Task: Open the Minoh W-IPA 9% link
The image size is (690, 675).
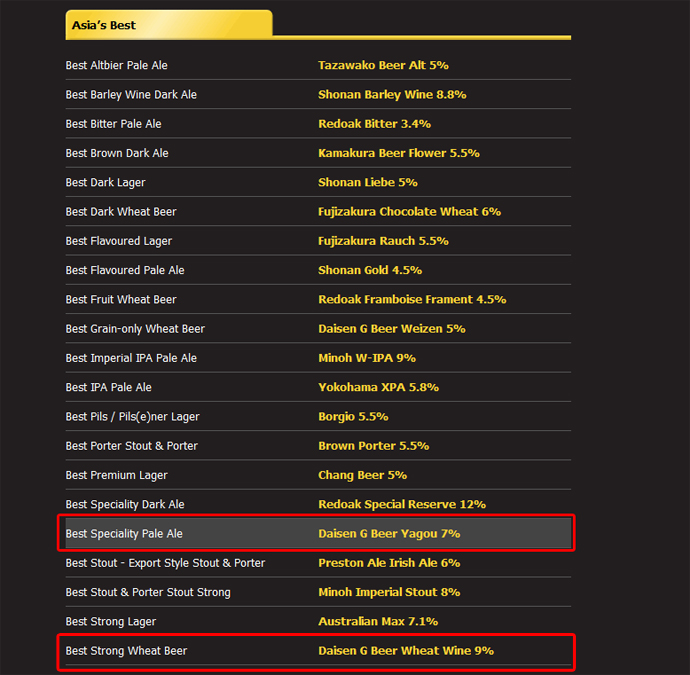Action: click(367, 358)
